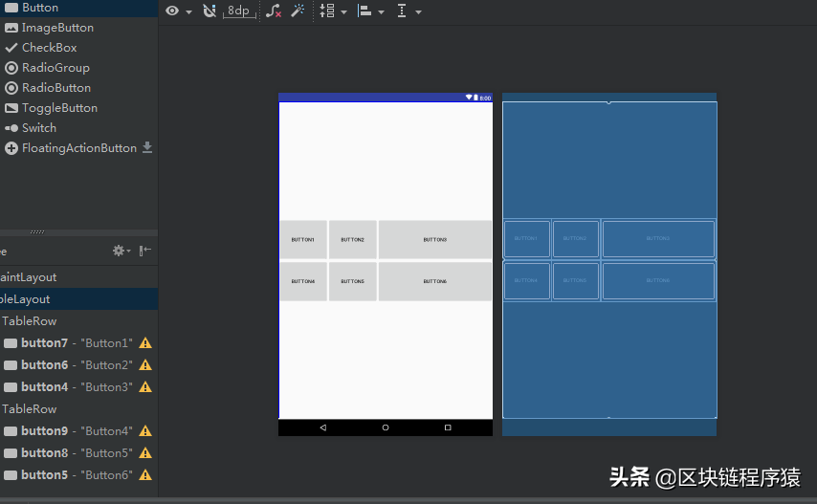Viewport: 817px width, 504px height.
Task: Expand the Pack dropdown arrow
Action: tap(343, 12)
